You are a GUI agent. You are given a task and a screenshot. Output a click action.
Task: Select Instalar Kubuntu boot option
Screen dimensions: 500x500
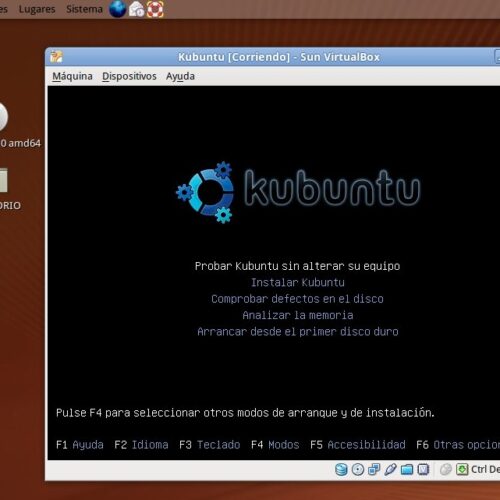point(298,282)
